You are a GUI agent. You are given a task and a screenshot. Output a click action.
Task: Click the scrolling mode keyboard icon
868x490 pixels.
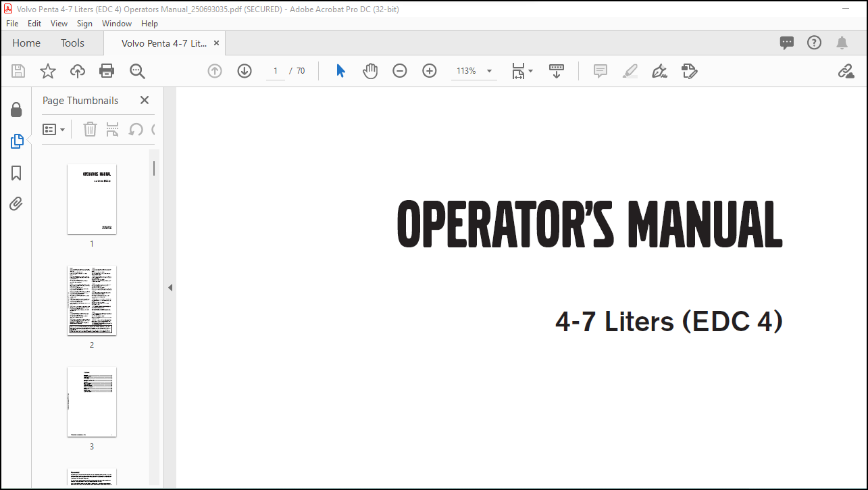point(557,71)
